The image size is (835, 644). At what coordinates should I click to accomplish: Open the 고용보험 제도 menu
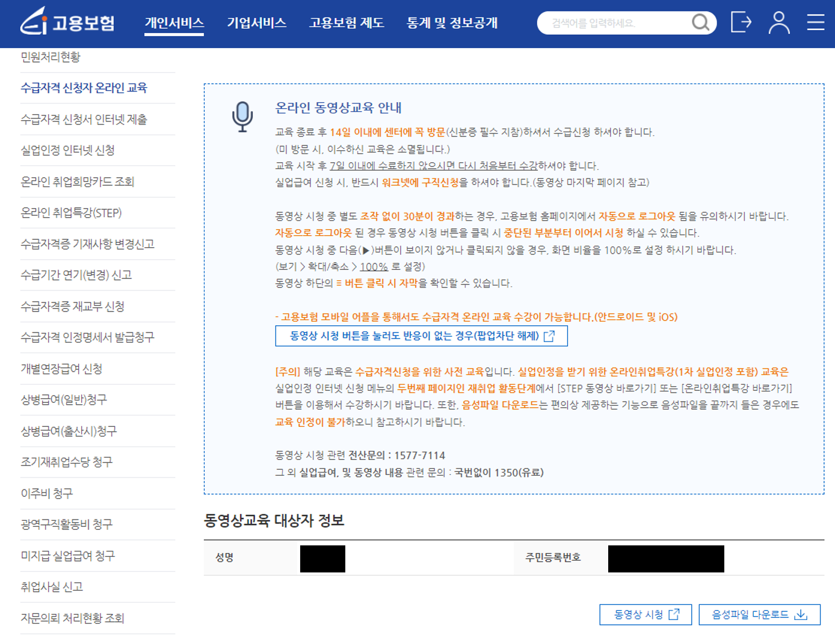[347, 23]
